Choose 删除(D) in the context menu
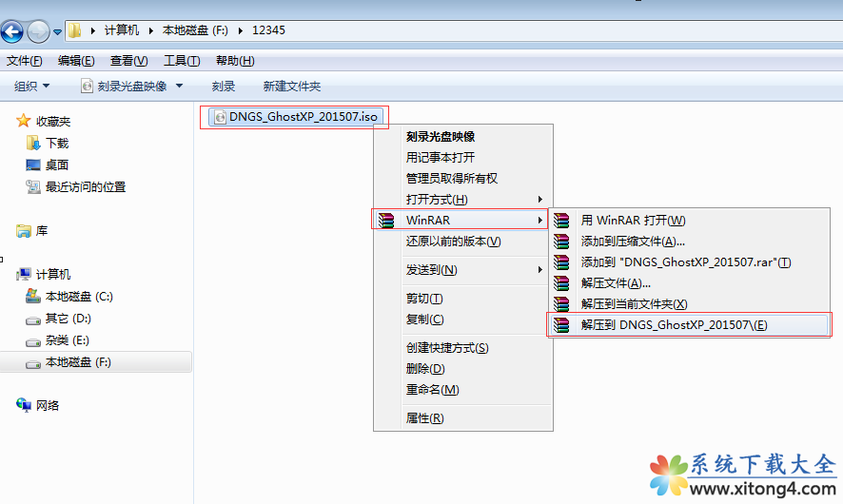The height and width of the screenshot is (504, 843). point(425,369)
